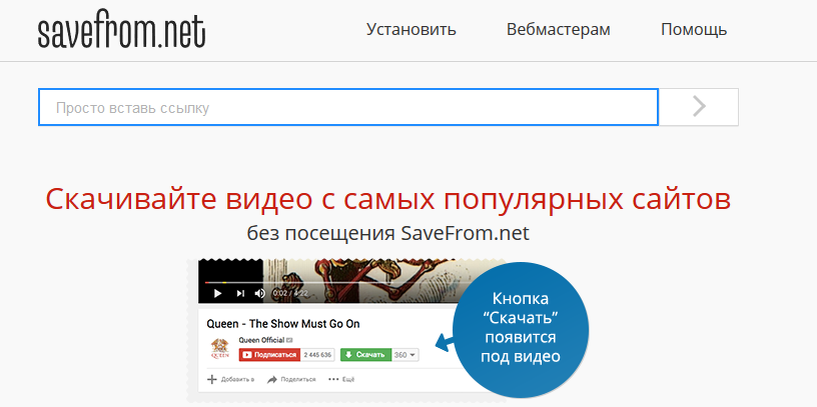Submit link with the arrow button
Viewport: 817px width, 407px height.
(699, 107)
